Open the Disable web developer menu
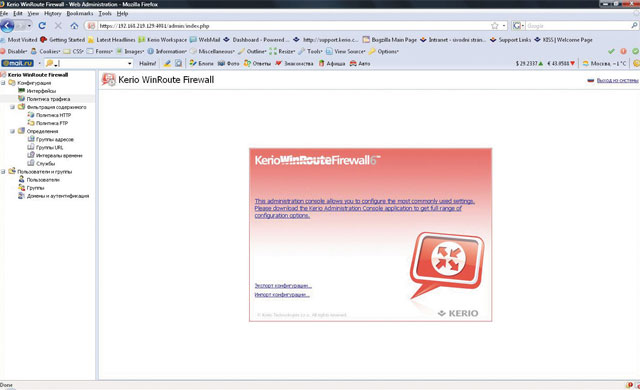The height and width of the screenshot is (390, 640). click(14, 51)
